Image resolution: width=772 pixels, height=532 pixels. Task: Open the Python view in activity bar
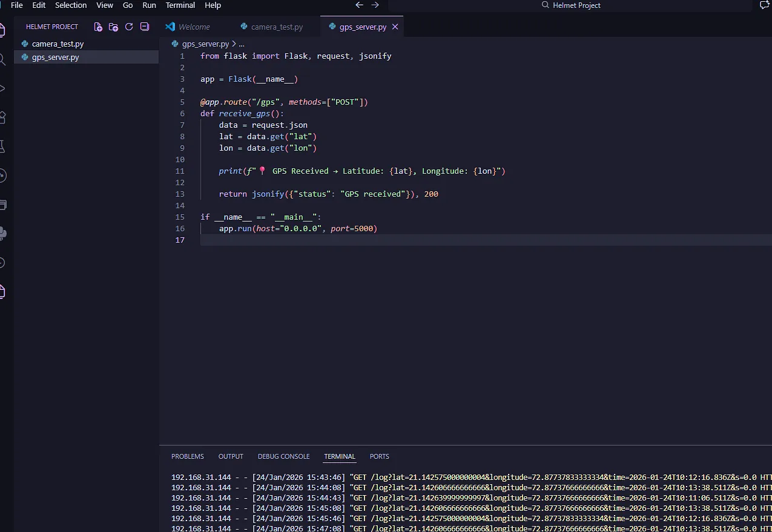(2, 234)
